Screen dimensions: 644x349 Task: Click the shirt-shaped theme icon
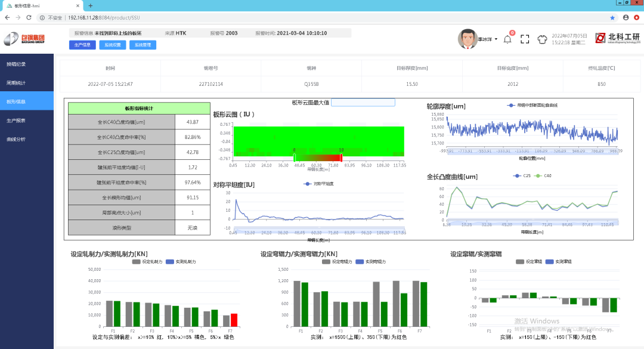click(542, 39)
